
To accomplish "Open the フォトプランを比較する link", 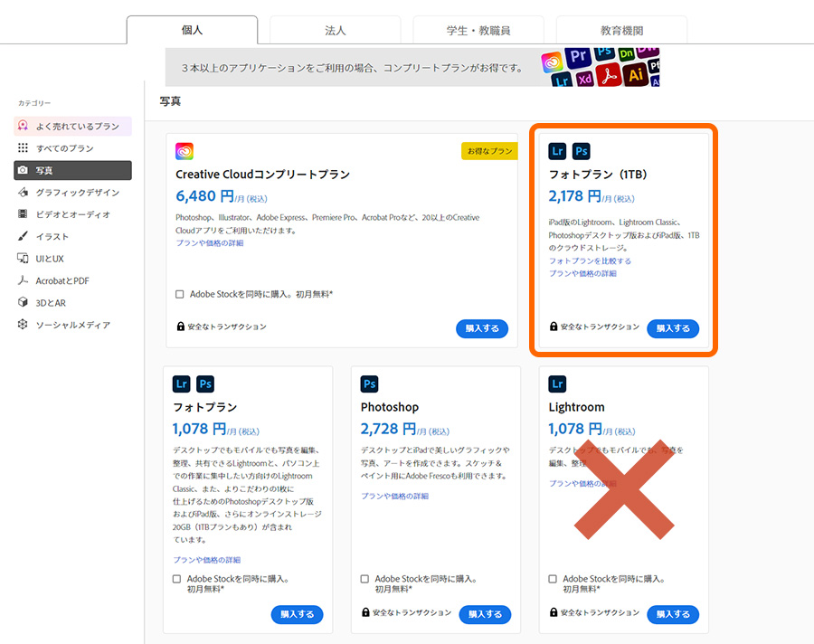I will (x=591, y=260).
